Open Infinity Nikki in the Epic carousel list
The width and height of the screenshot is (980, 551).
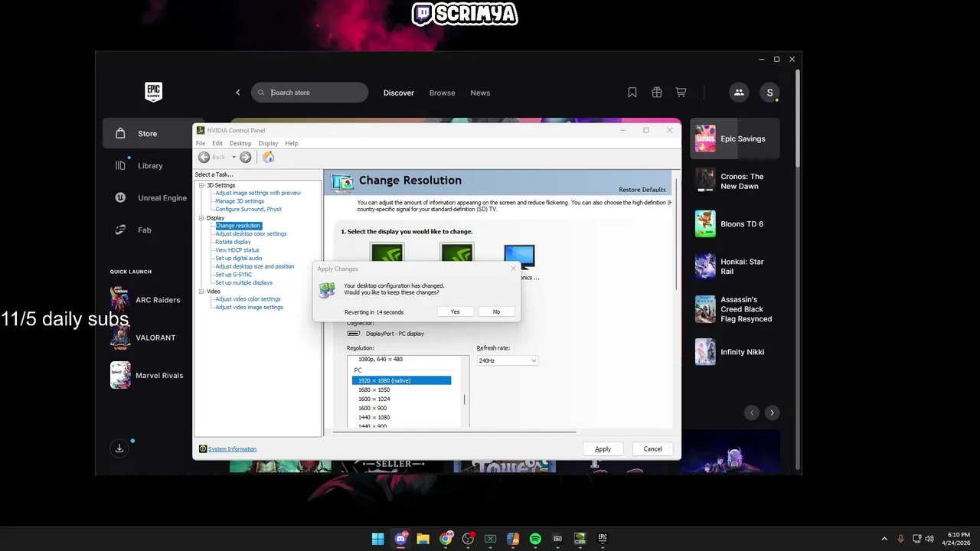735,352
